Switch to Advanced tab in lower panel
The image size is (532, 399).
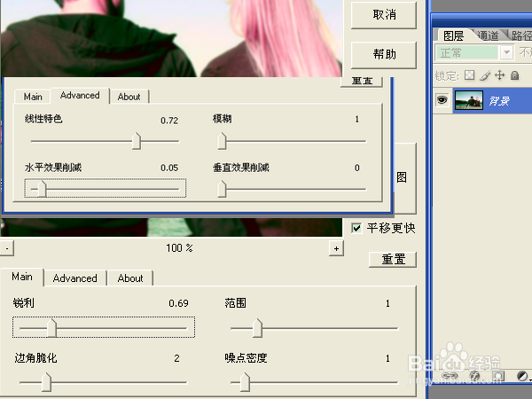75,278
